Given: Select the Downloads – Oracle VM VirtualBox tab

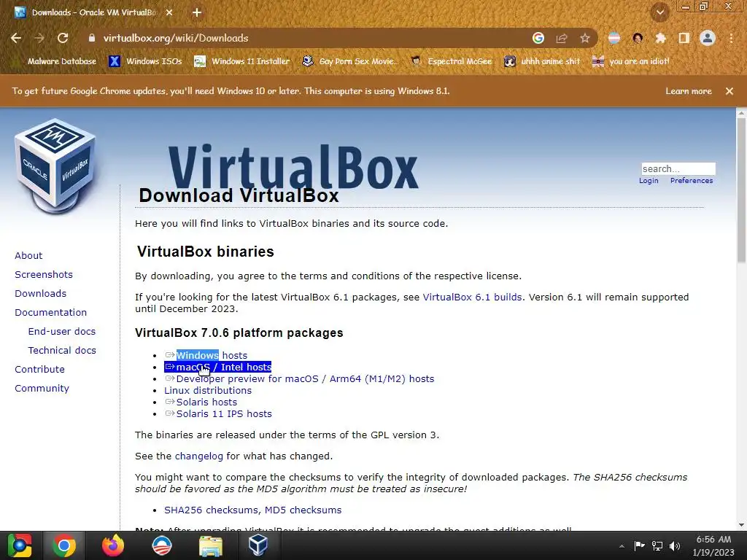Looking at the screenshot, I should [93, 12].
